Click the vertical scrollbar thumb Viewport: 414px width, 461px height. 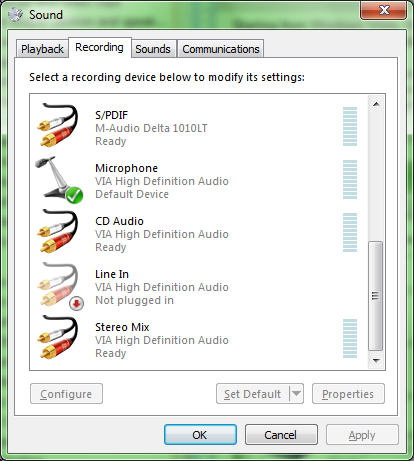pyautogui.click(x=376, y=296)
